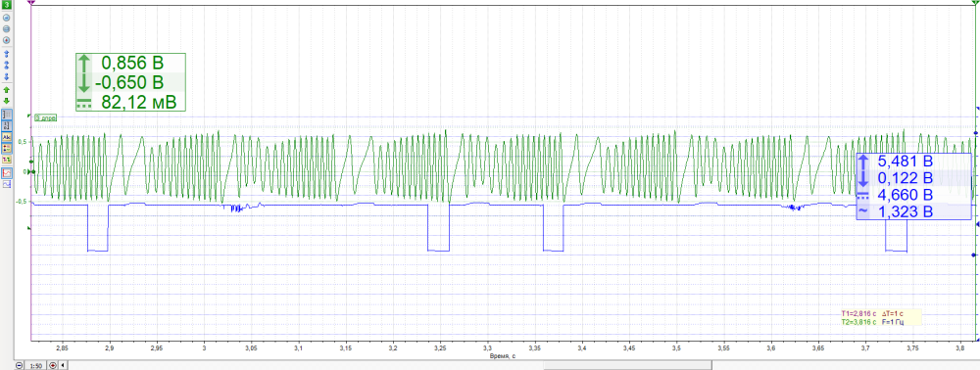This screenshot has height=370, width=980.
Task: Click the top blue double-arrow vertical shift icon
Action: pos(6,54)
